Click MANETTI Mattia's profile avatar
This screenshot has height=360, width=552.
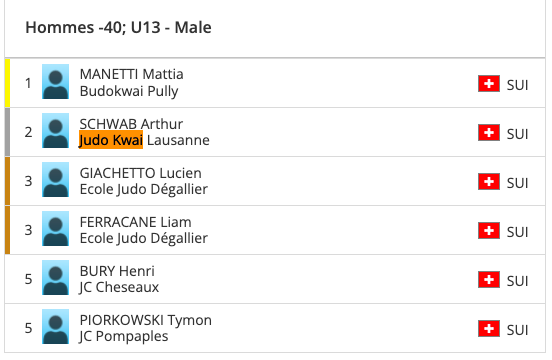56,82
